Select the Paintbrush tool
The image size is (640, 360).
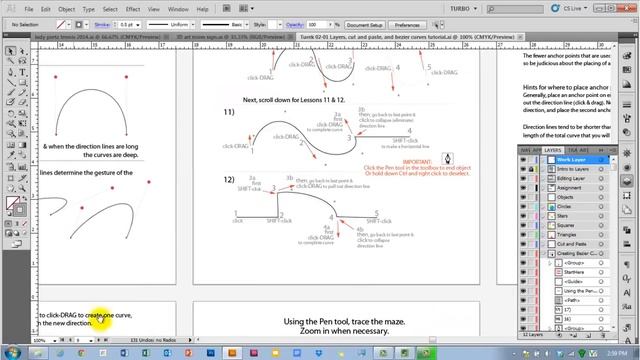11,93
